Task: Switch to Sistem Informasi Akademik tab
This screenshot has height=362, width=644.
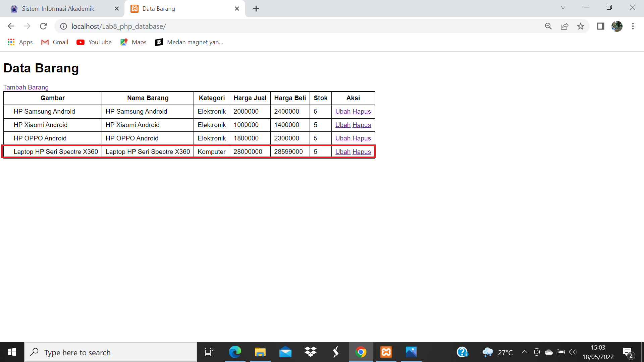Action: tap(58, 9)
